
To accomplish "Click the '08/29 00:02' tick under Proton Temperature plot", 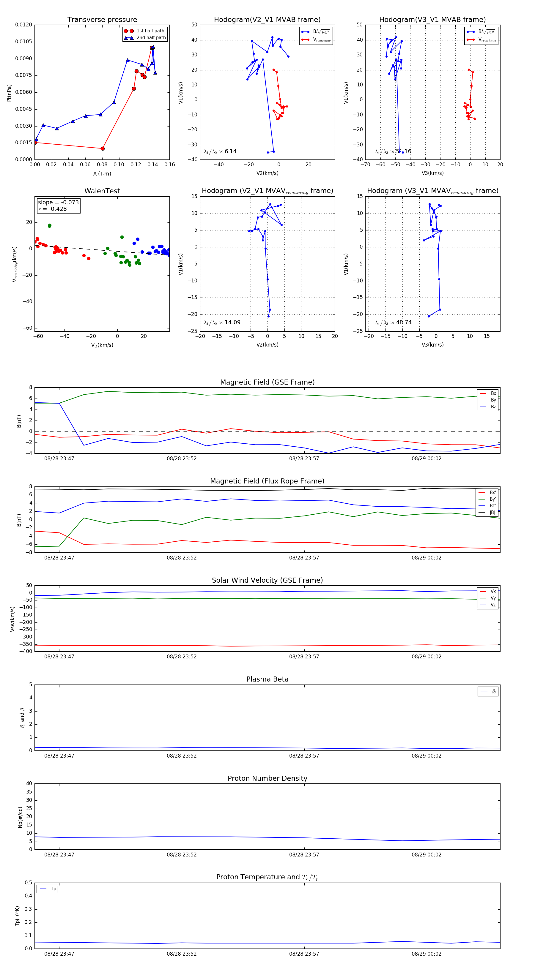I will tap(427, 954).
